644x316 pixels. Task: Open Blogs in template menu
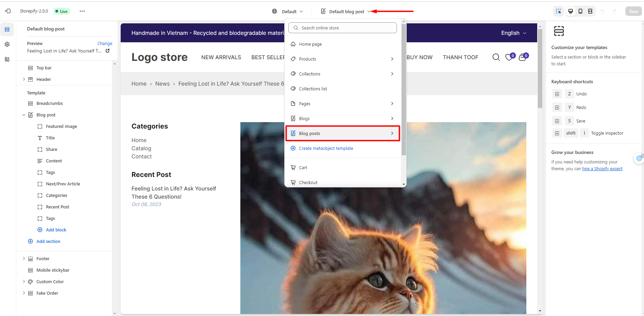click(343, 118)
